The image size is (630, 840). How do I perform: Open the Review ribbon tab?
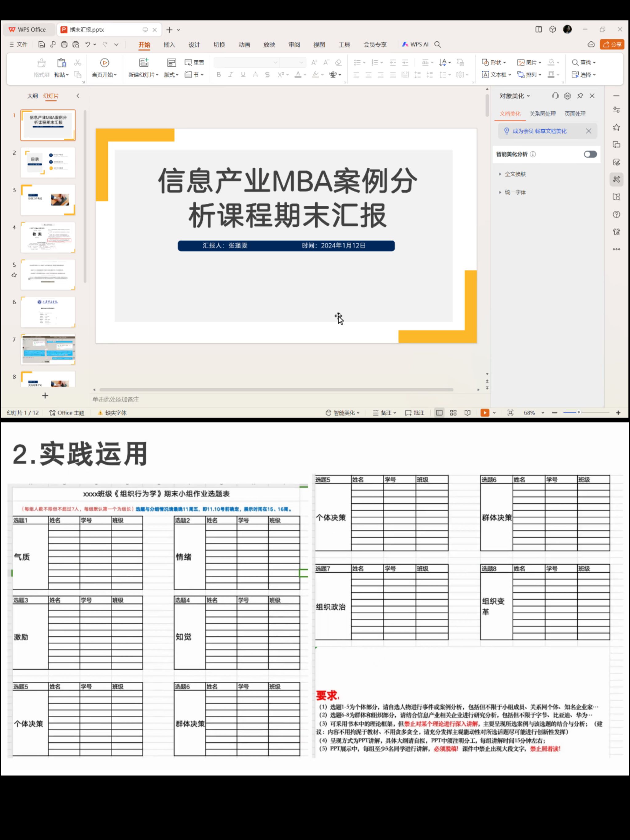click(x=294, y=45)
